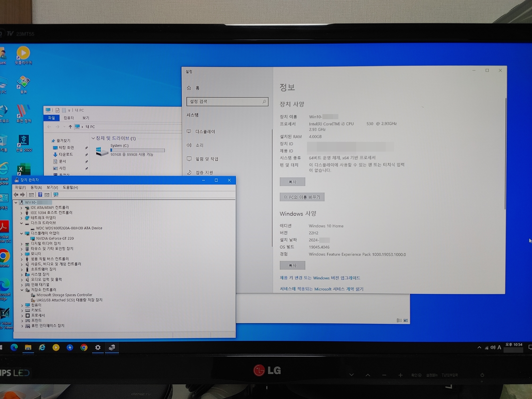Open the 팟플레이어 desktop shortcut
This screenshot has height=399, width=532.
[23, 56]
